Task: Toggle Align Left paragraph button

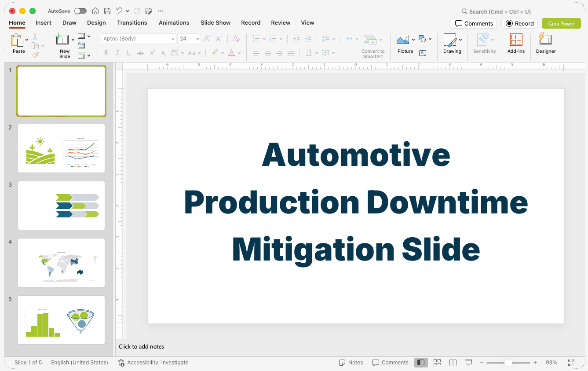Action: (256, 53)
